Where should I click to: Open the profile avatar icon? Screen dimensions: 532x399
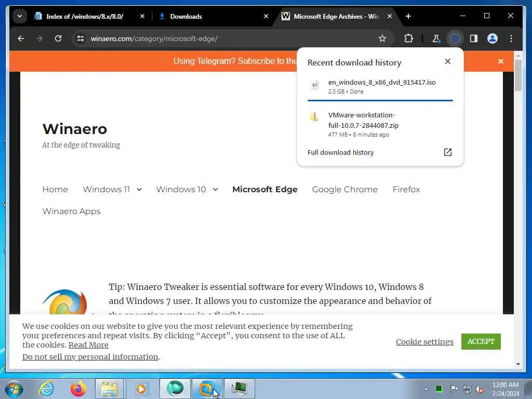coord(493,38)
